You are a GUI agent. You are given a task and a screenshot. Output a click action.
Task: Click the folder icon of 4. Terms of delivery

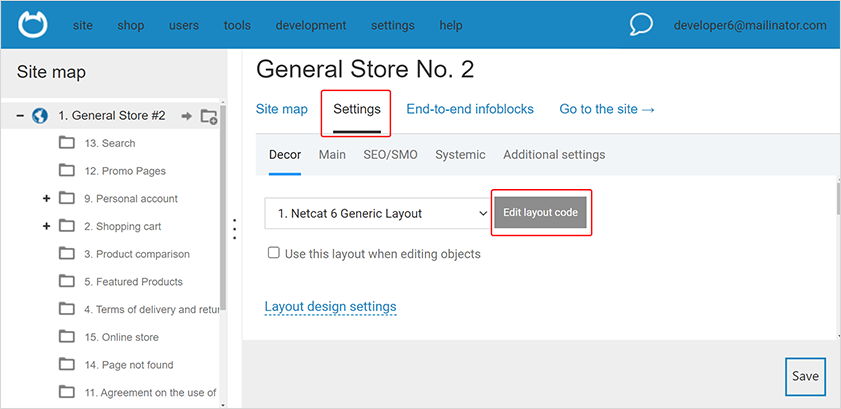coord(67,309)
